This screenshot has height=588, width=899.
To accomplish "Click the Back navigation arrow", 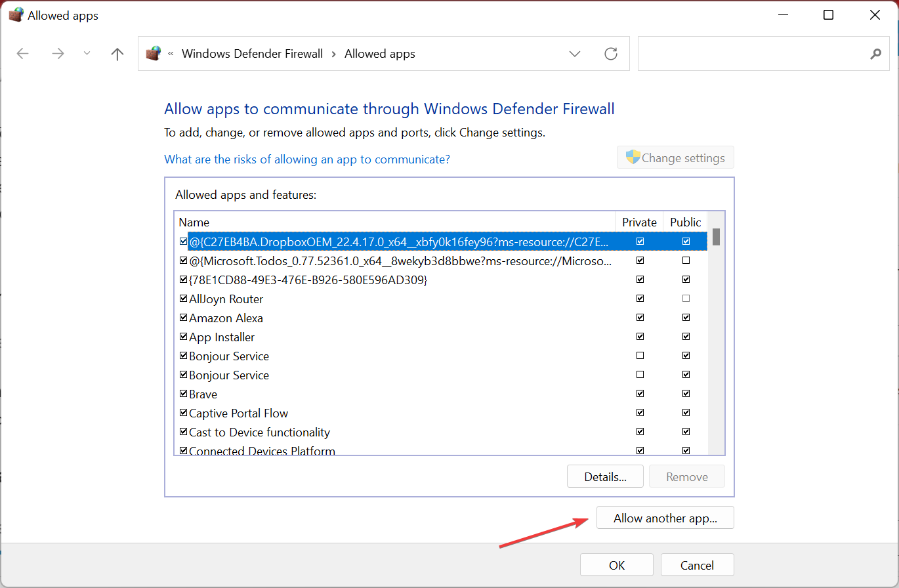I will (x=23, y=54).
